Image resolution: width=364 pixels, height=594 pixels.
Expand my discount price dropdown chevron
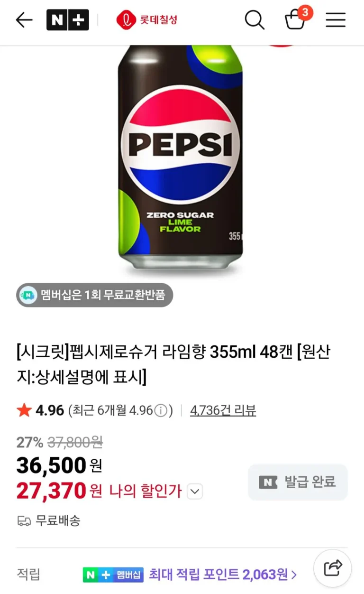[195, 492]
